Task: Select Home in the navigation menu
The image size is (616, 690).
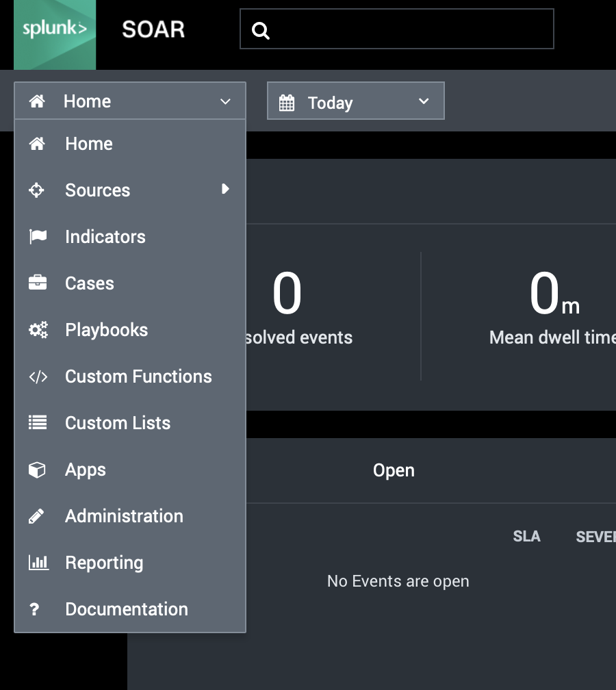Action: pos(89,144)
